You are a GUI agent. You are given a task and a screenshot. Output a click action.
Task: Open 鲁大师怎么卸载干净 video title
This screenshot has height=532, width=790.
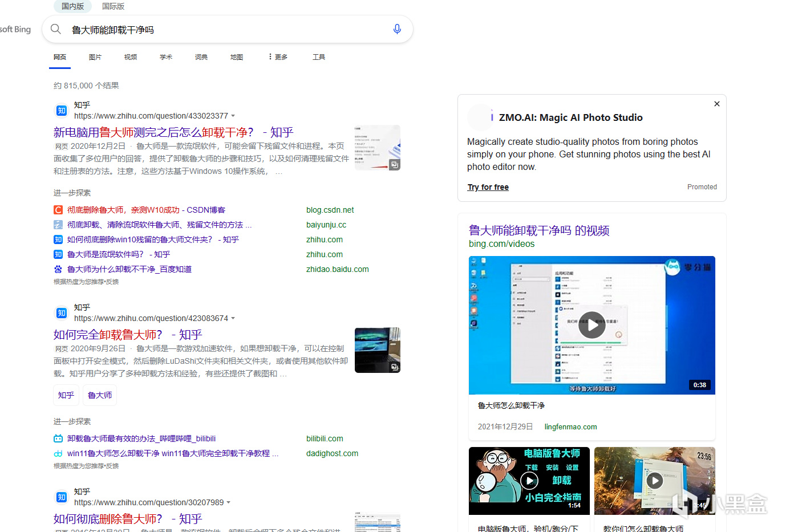point(511,405)
